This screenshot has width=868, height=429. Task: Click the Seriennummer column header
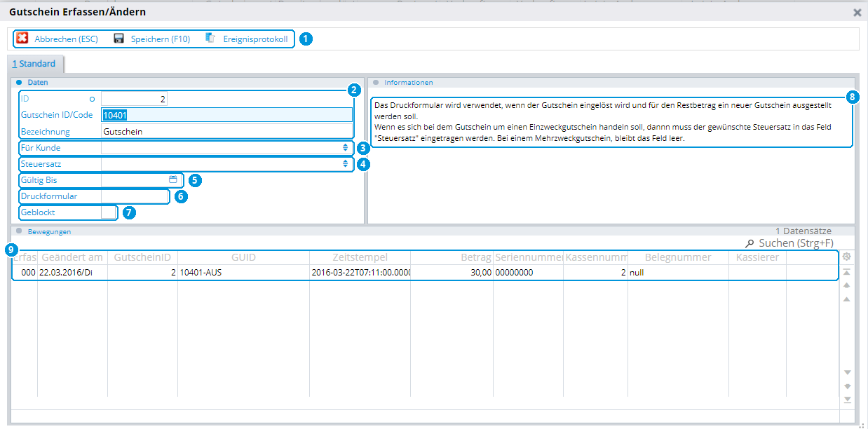click(x=528, y=257)
